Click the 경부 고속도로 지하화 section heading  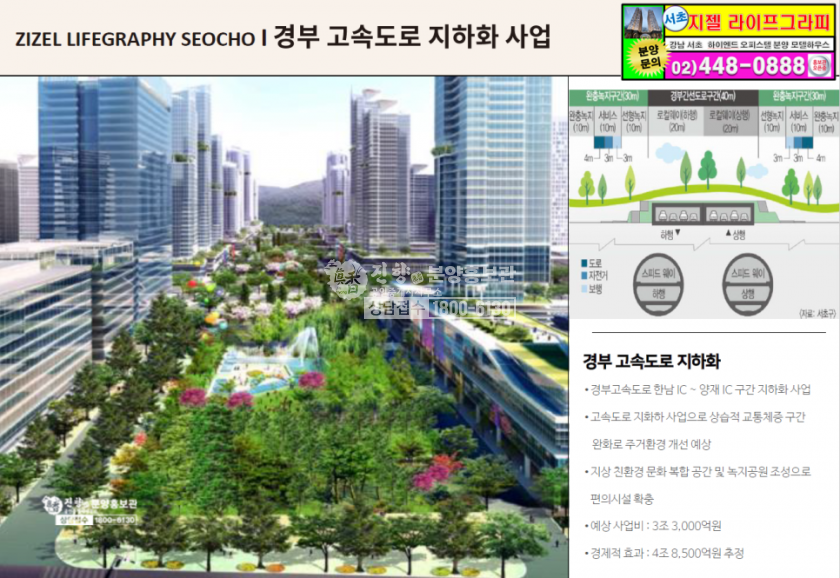click(651, 361)
